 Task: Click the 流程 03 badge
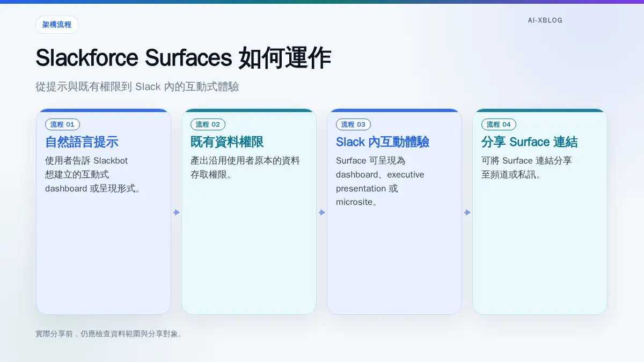coord(353,124)
